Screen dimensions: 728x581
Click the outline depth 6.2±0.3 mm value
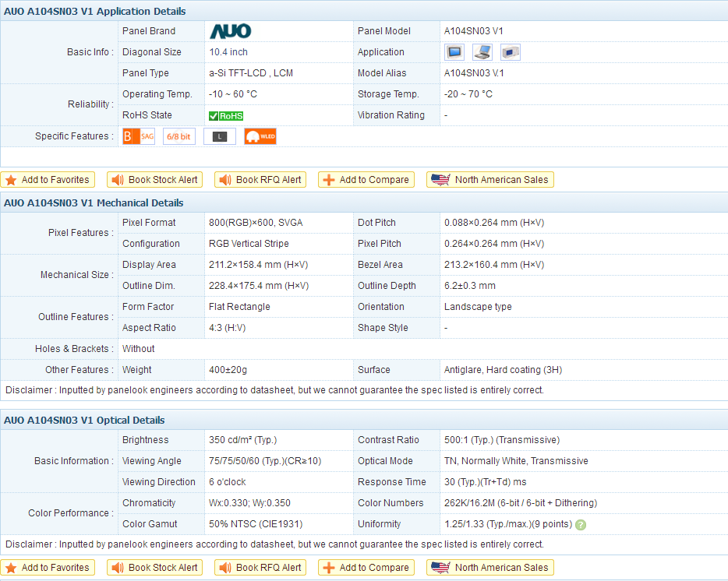coord(470,286)
